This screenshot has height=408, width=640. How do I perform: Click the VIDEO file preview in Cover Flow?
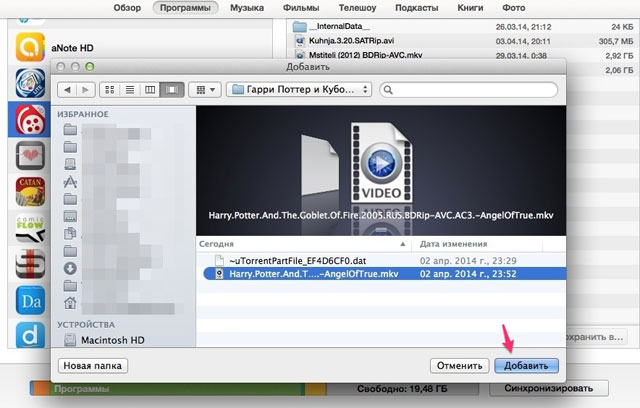coord(381,162)
